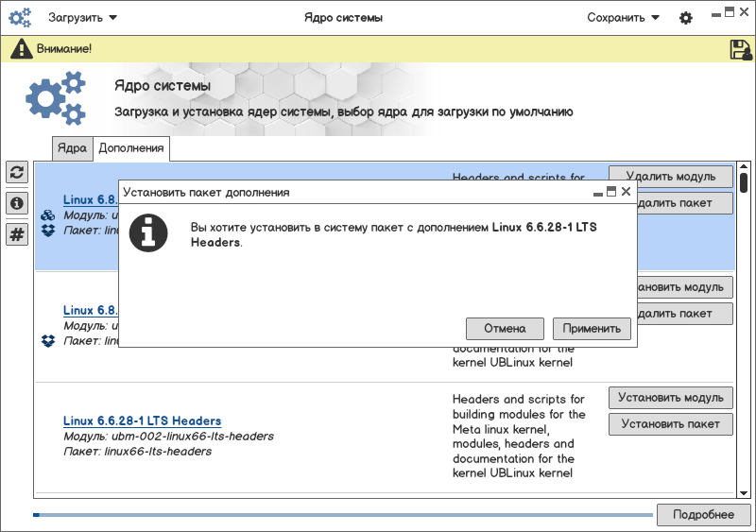Click the package icon in the second list row
756x532 pixels.
pos(48,340)
